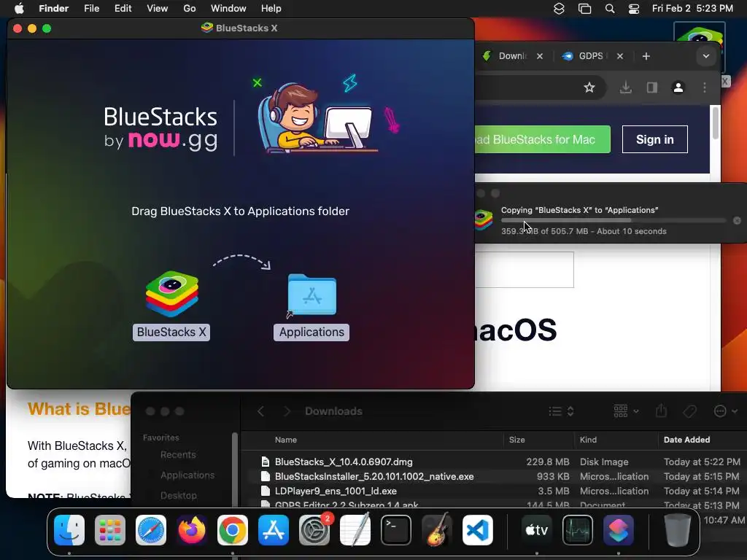
Task: Open Chrome downloads icon in toolbar
Action: (625, 87)
